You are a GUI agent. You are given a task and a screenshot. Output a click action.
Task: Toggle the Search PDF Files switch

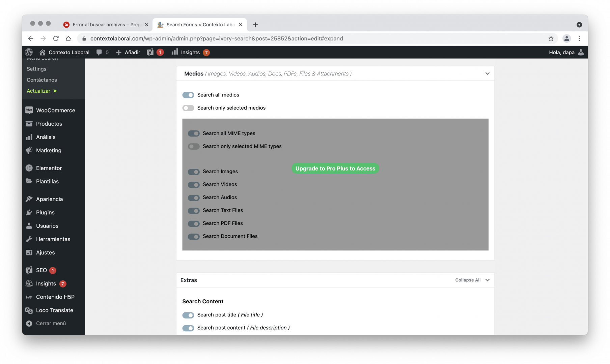[x=194, y=223]
